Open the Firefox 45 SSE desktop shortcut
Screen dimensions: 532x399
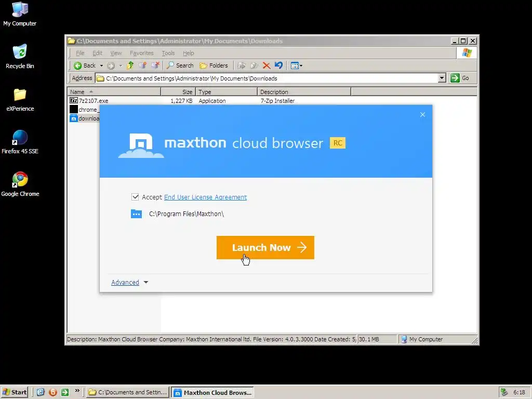(20, 142)
